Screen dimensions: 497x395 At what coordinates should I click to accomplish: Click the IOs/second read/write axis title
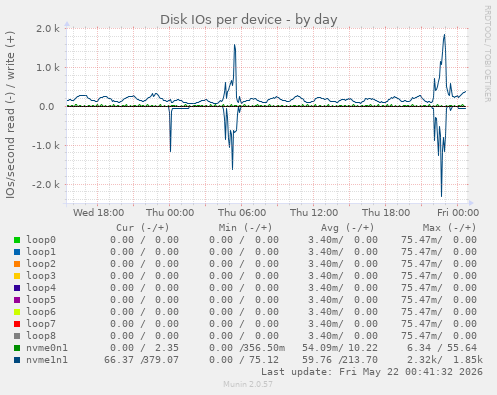(x=10, y=115)
